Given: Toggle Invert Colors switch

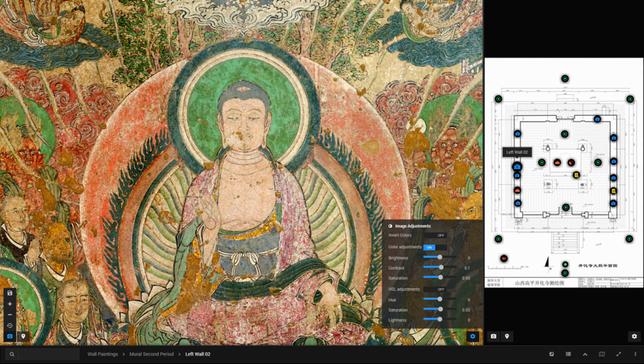Looking at the screenshot, I should 436,235.
